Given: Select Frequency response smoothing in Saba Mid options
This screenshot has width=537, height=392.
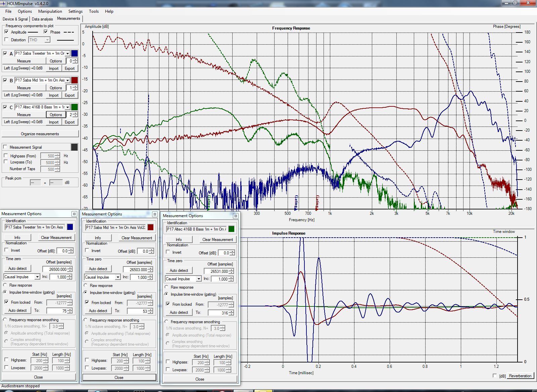Looking at the screenshot, I should [86, 320].
